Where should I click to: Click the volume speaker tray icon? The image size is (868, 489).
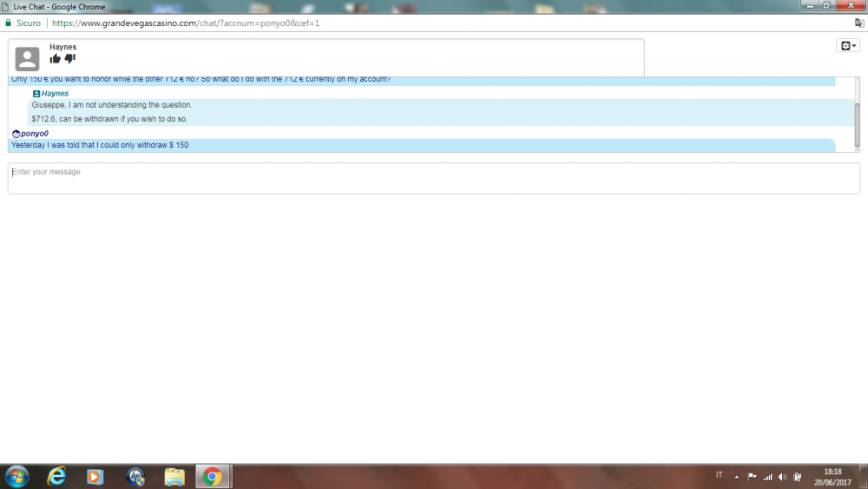(782, 477)
